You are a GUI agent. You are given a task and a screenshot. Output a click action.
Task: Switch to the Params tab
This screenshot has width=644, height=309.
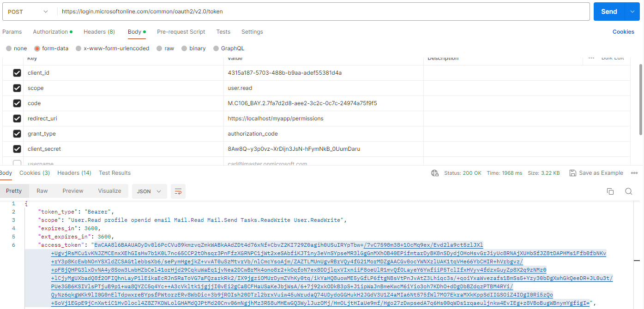coord(12,32)
